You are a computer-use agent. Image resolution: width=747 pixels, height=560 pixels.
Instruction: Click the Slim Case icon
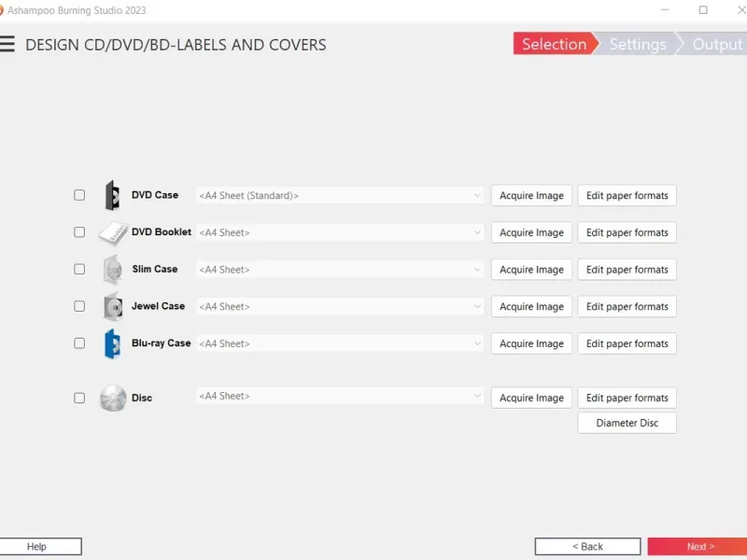[113, 270]
